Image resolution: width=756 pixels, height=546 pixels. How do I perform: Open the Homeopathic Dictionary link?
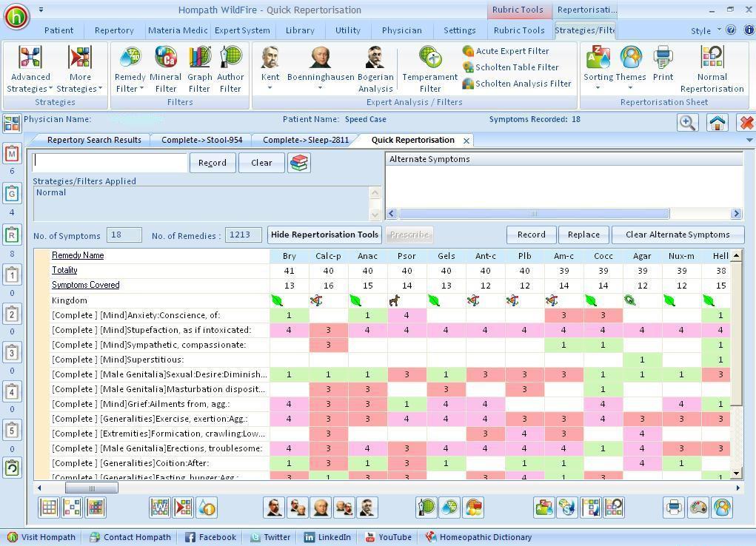[x=478, y=537]
